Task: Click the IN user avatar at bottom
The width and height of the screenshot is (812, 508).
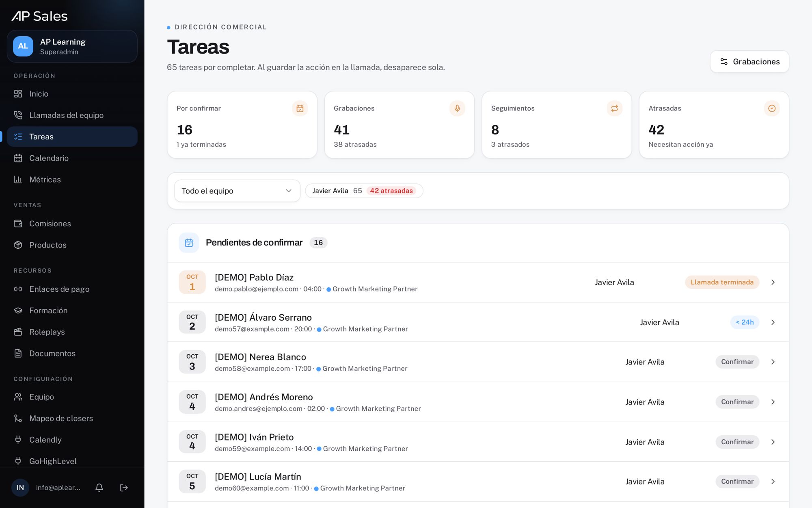Action: tap(20, 487)
